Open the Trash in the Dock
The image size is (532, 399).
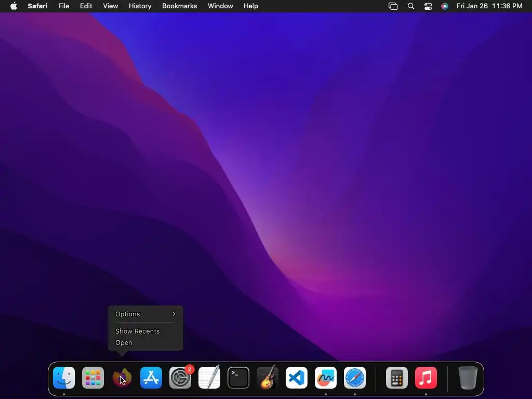pos(468,378)
